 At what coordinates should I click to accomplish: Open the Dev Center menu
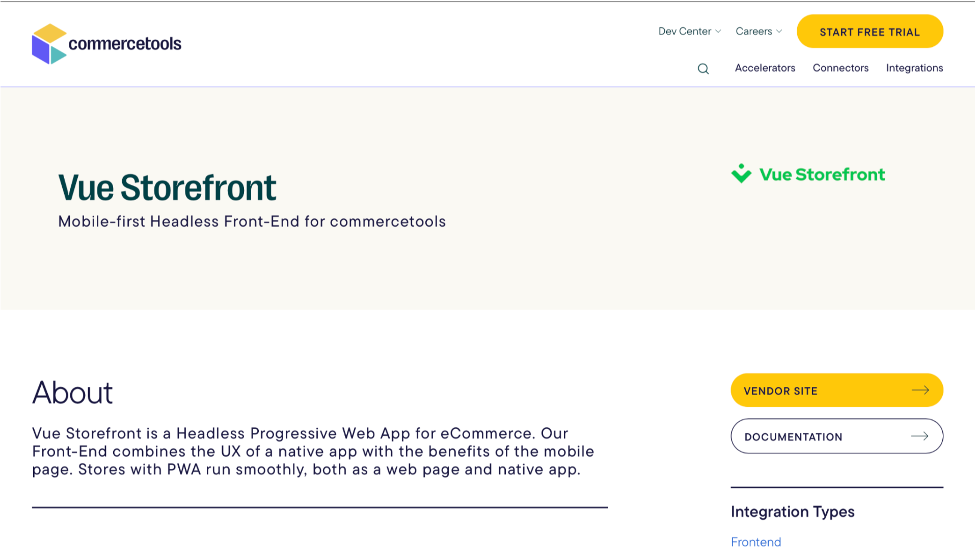click(x=685, y=32)
